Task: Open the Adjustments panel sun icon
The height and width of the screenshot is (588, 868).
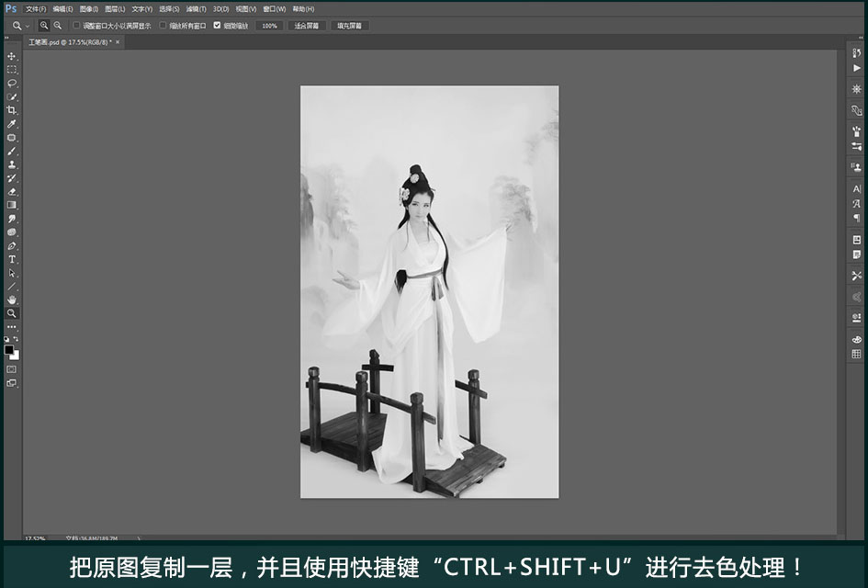Action: click(x=856, y=89)
